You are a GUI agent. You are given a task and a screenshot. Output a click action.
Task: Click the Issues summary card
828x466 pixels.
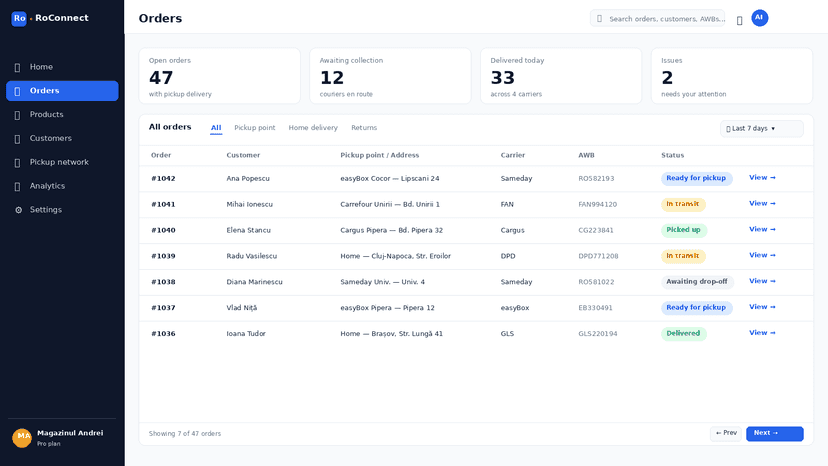731,76
